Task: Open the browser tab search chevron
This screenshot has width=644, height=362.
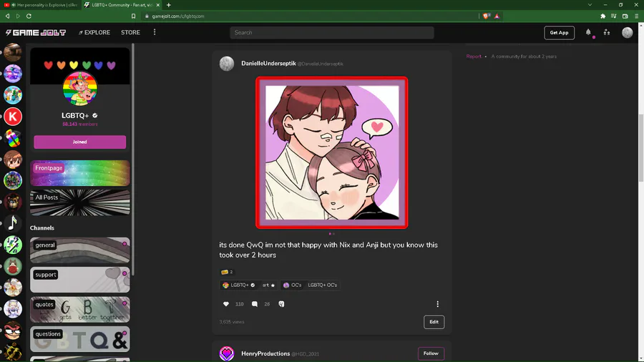Action: (x=590, y=5)
